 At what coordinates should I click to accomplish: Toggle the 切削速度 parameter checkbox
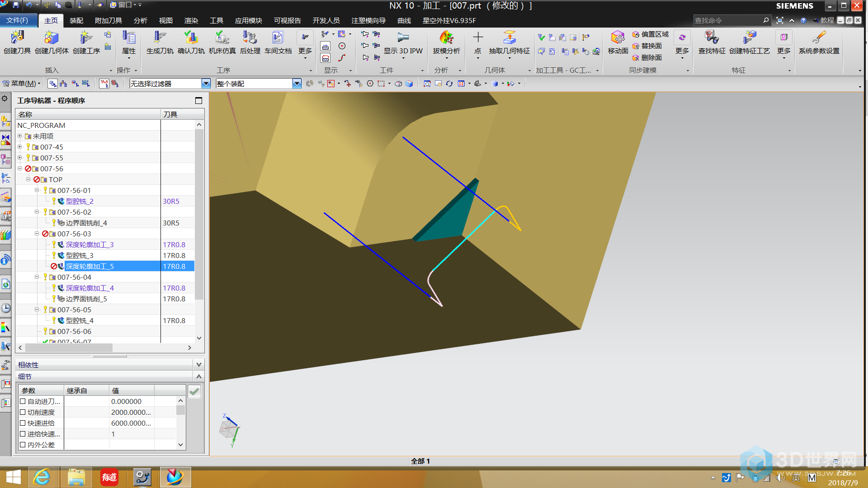pyautogui.click(x=23, y=412)
